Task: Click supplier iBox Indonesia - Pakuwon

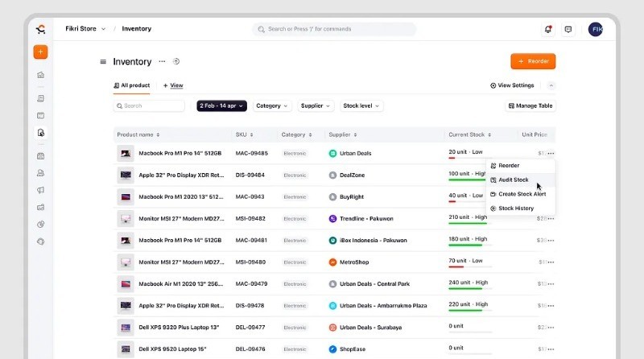Action: click(374, 241)
